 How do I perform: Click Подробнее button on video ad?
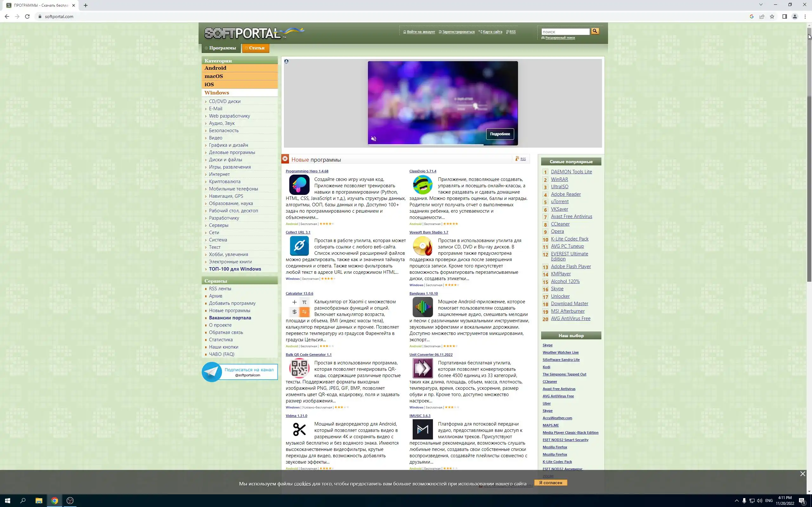(500, 134)
